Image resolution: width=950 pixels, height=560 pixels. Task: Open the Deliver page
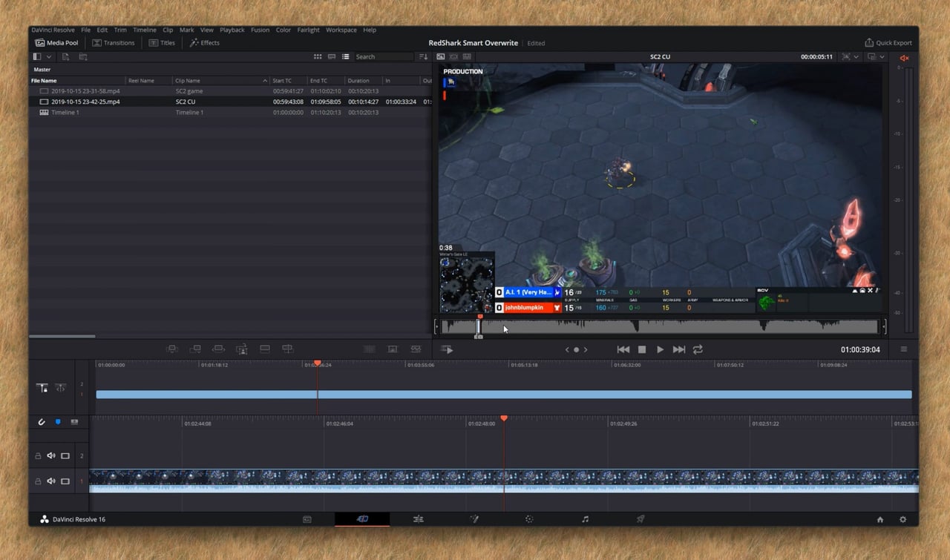pos(640,519)
